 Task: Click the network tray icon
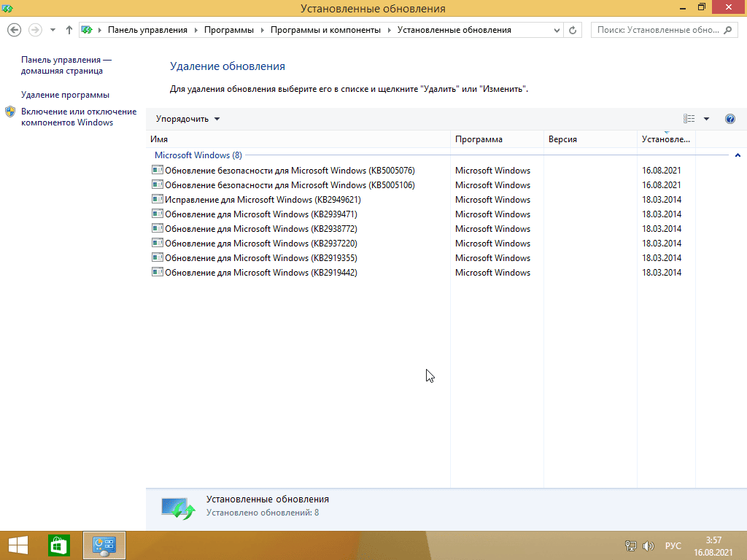631,545
